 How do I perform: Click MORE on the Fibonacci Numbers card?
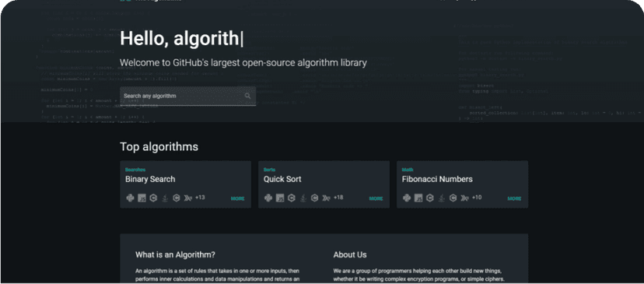coord(514,198)
